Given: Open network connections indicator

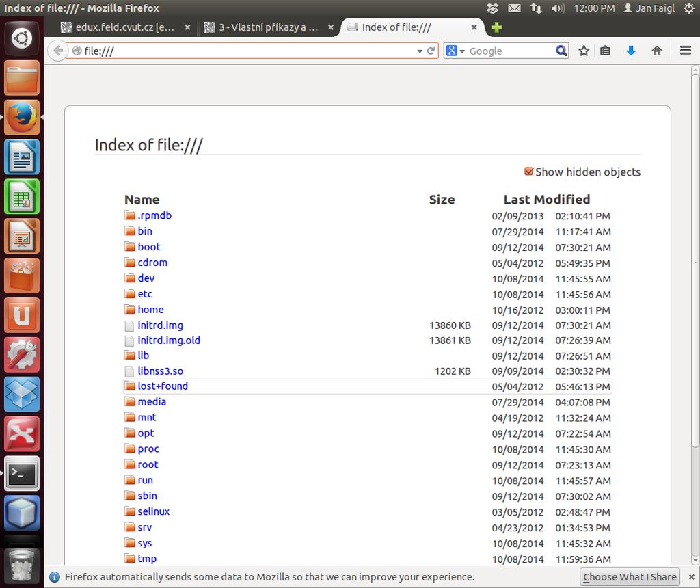Looking at the screenshot, I should point(536,8).
